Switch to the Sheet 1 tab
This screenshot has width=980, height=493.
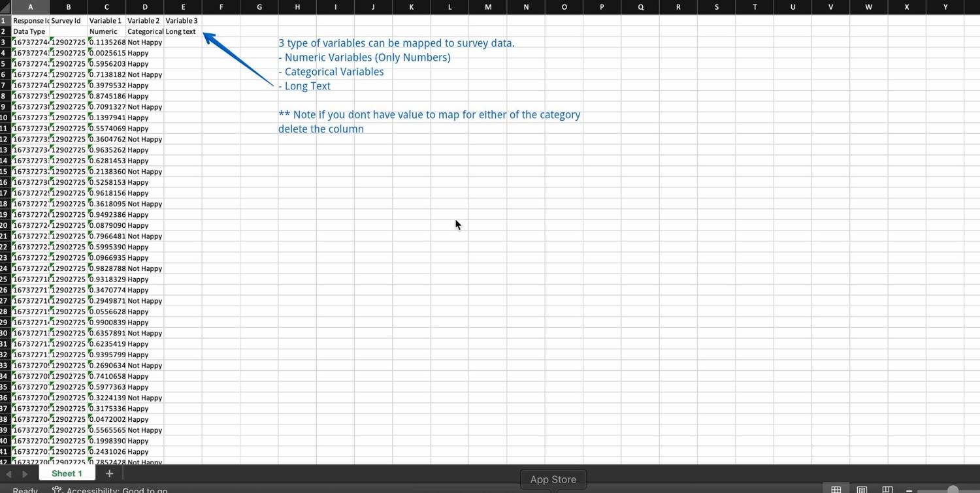click(67, 473)
